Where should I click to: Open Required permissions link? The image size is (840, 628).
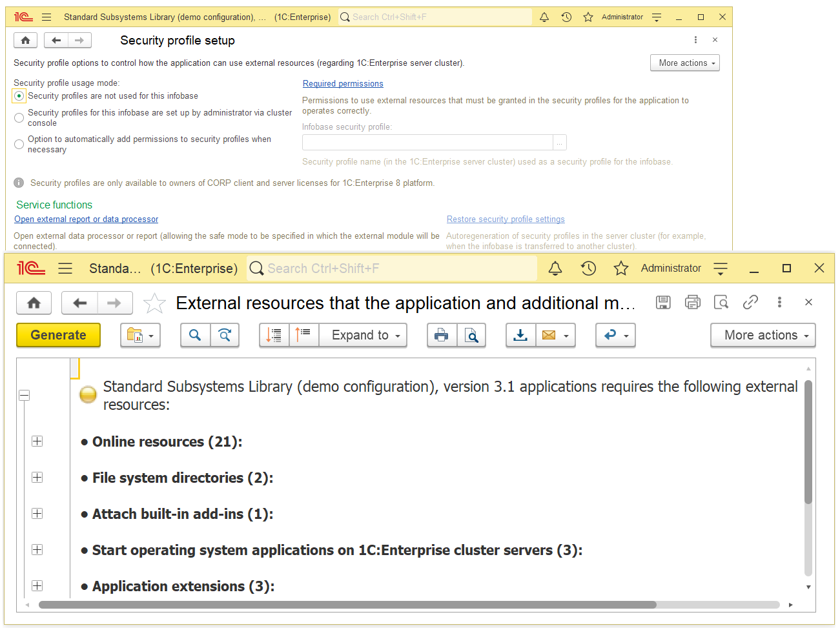click(343, 84)
